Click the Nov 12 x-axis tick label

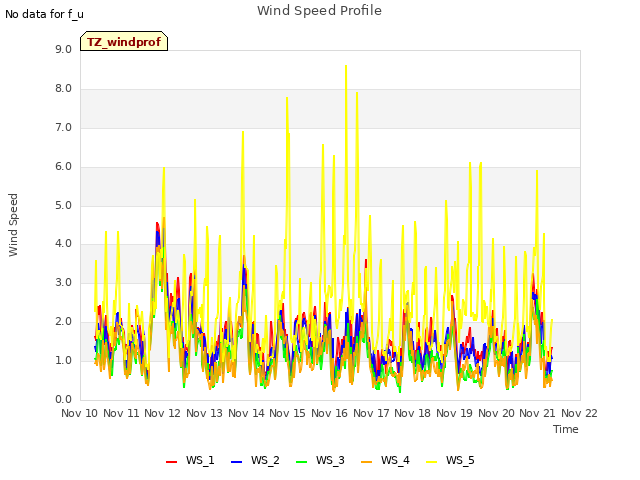(x=162, y=413)
